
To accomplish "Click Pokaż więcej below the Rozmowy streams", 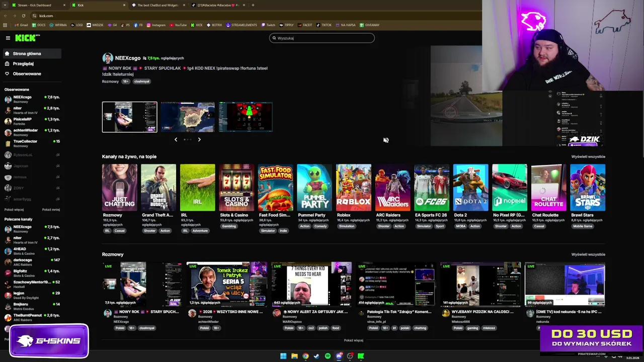I will pyautogui.click(x=354, y=340).
